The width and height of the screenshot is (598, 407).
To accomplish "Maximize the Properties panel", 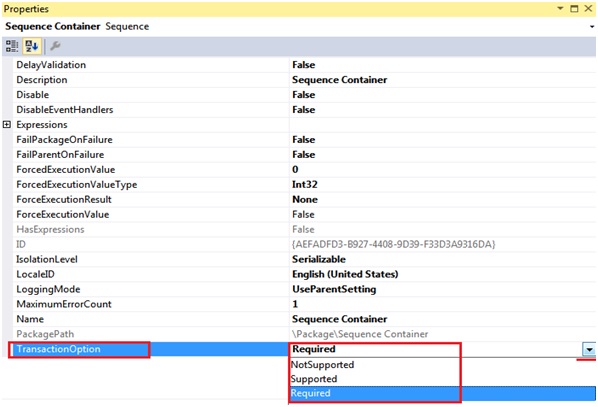I will (x=574, y=8).
